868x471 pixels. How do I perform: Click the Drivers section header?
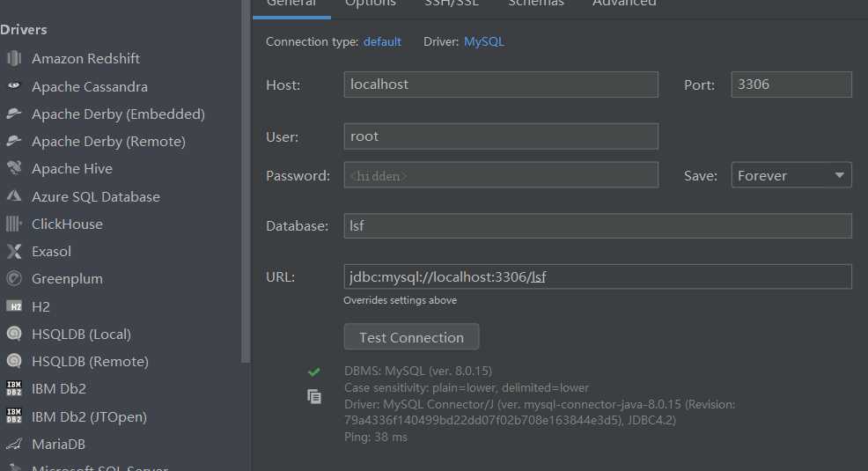tap(23, 30)
